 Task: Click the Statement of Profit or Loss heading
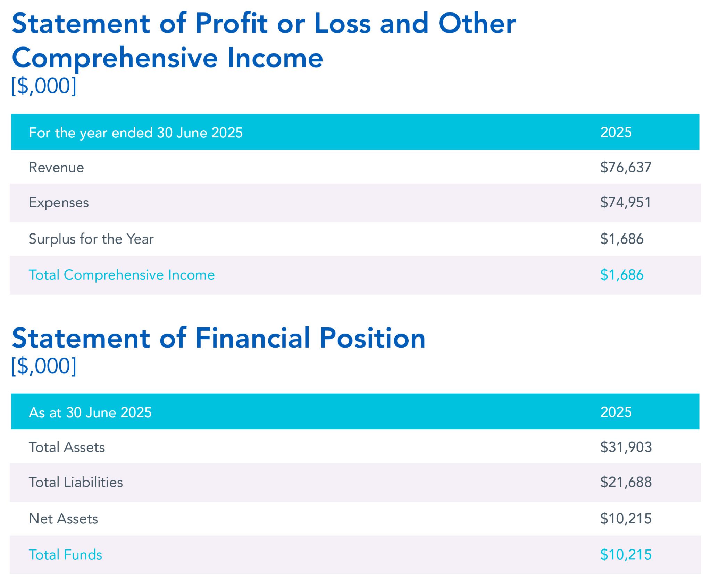point(264,40)
